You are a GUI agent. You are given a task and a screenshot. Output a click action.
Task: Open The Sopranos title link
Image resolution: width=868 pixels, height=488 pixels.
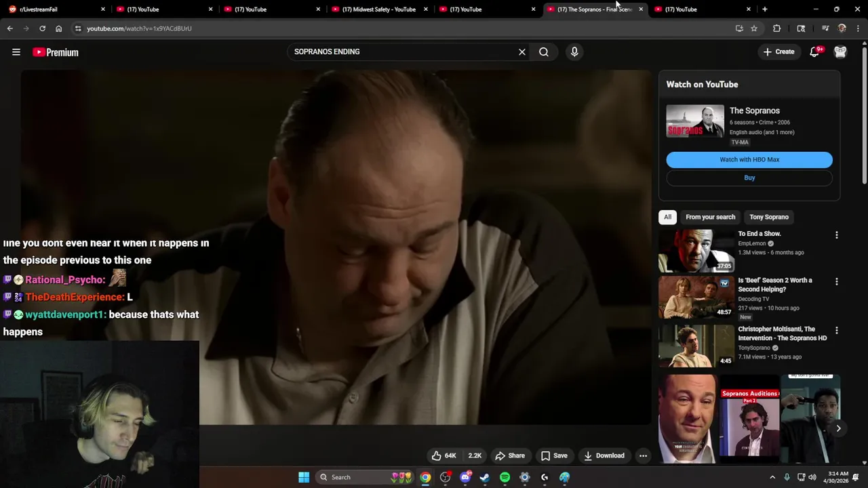[755, 110]
